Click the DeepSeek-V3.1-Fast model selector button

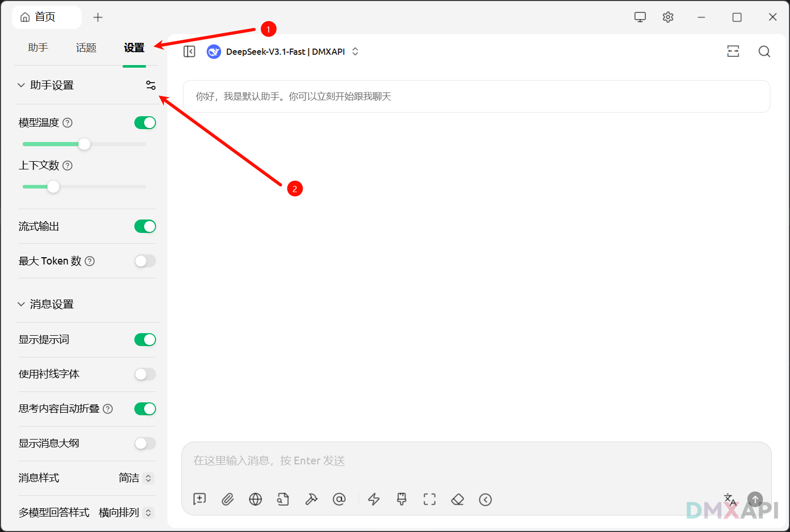tap(283, 52)
